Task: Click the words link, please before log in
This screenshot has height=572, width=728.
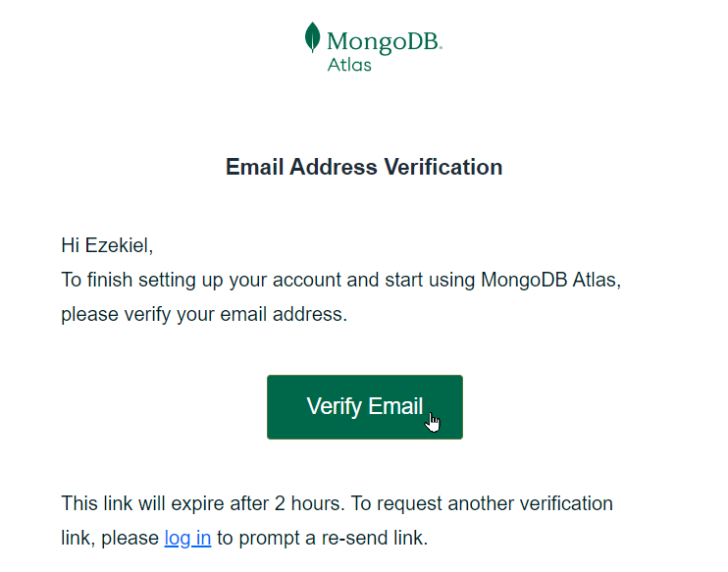Action: tap(110, 538)
